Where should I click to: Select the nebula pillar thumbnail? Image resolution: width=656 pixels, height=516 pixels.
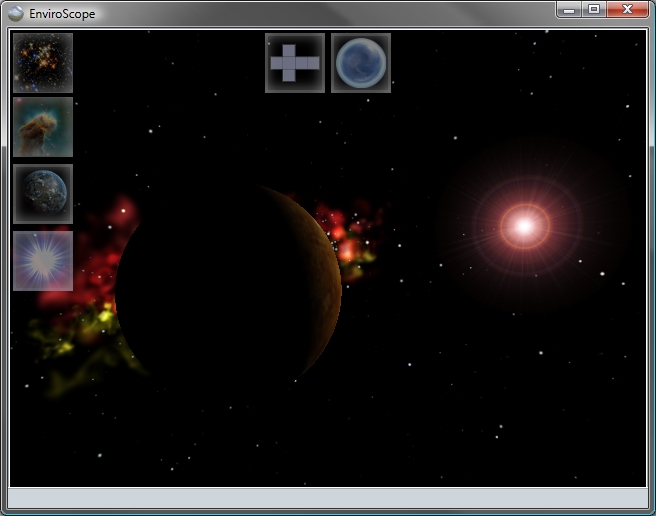click(43, 127)
